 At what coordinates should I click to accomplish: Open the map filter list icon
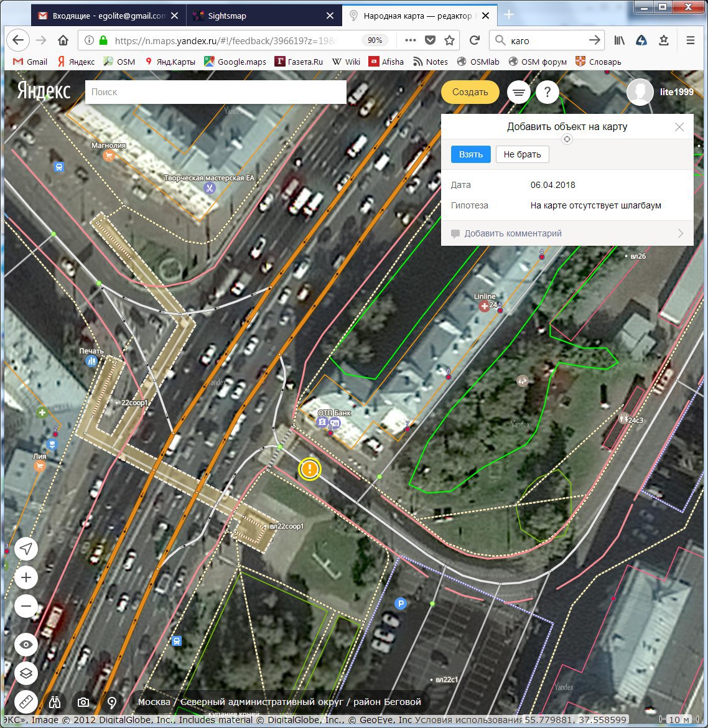[519, 92]
